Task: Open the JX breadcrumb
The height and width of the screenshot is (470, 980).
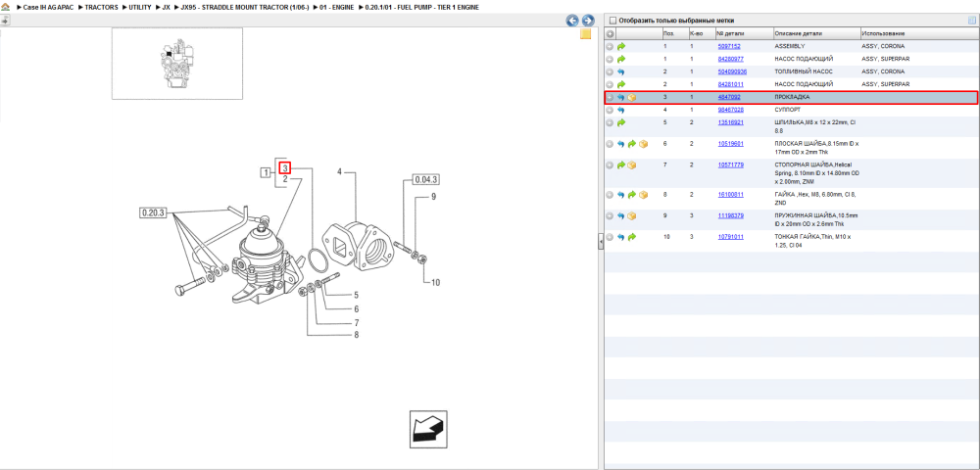Action: tap(166, 7)
